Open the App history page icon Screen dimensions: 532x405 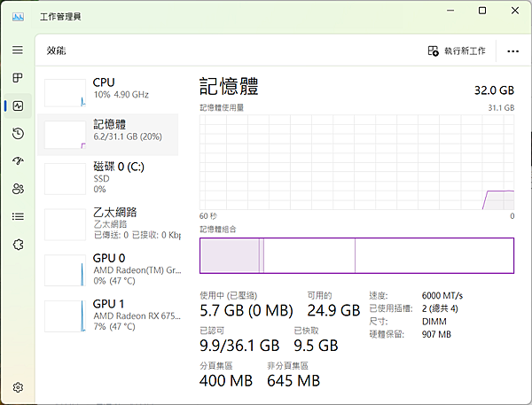18,134
